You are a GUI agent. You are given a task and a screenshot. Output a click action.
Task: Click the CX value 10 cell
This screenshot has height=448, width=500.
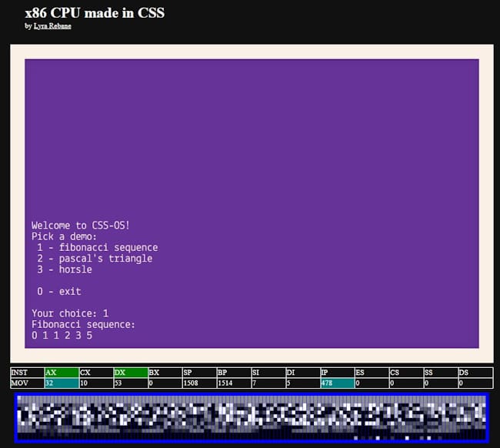click(x=96, y=383)
